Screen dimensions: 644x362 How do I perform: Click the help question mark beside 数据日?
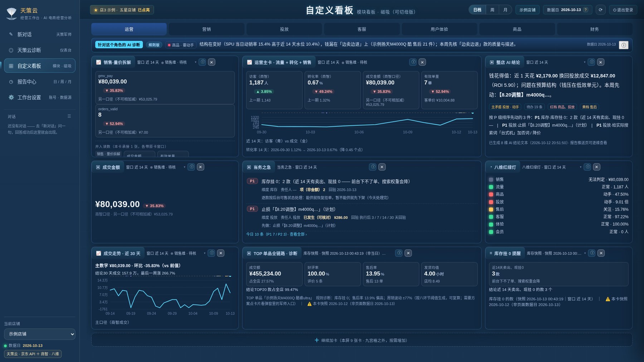(x=586, y=10)
